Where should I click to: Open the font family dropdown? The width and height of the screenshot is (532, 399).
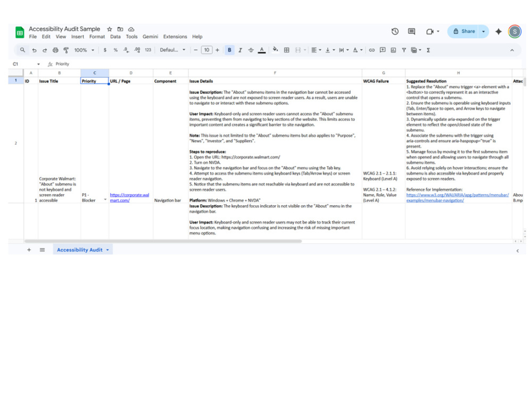[x=173, y=50]
